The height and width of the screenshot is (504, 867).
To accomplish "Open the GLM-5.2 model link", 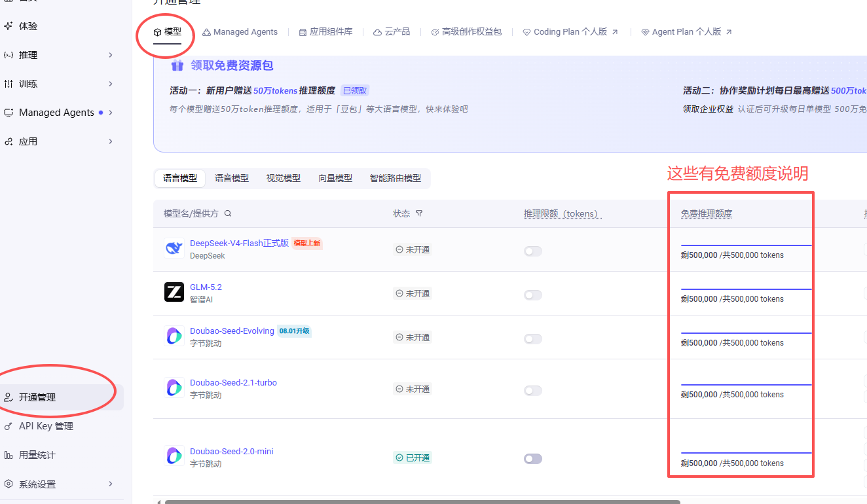I will tap(206, 287).
